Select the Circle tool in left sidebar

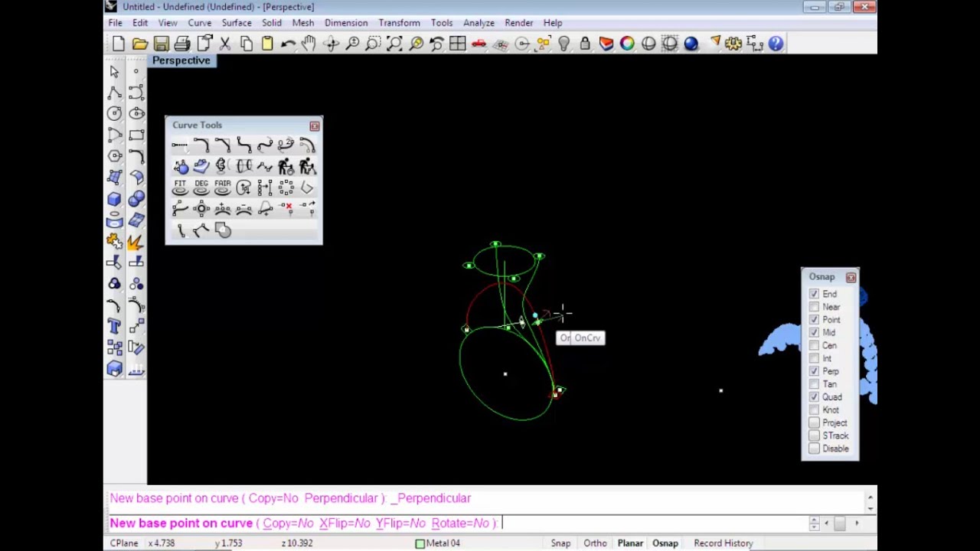114,113
